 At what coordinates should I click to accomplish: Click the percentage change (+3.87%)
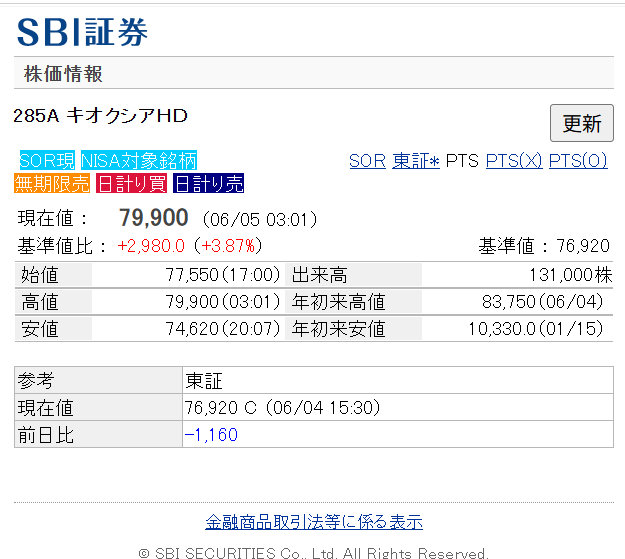click(x=228, y=246)
